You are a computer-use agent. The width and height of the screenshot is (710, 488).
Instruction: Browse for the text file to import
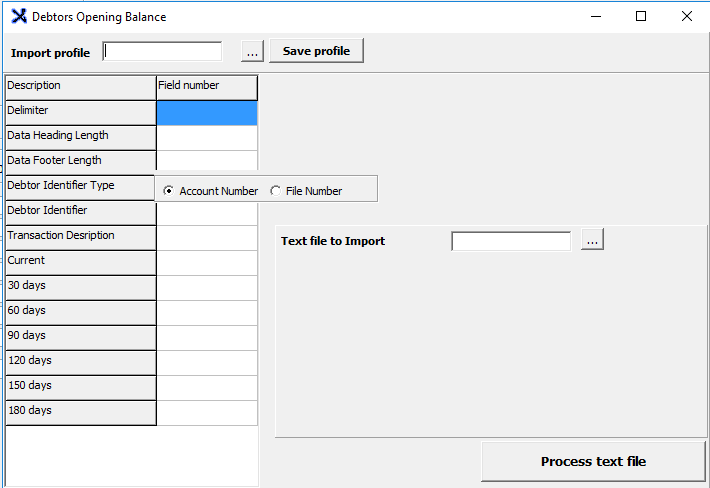[x=592, y=241]
